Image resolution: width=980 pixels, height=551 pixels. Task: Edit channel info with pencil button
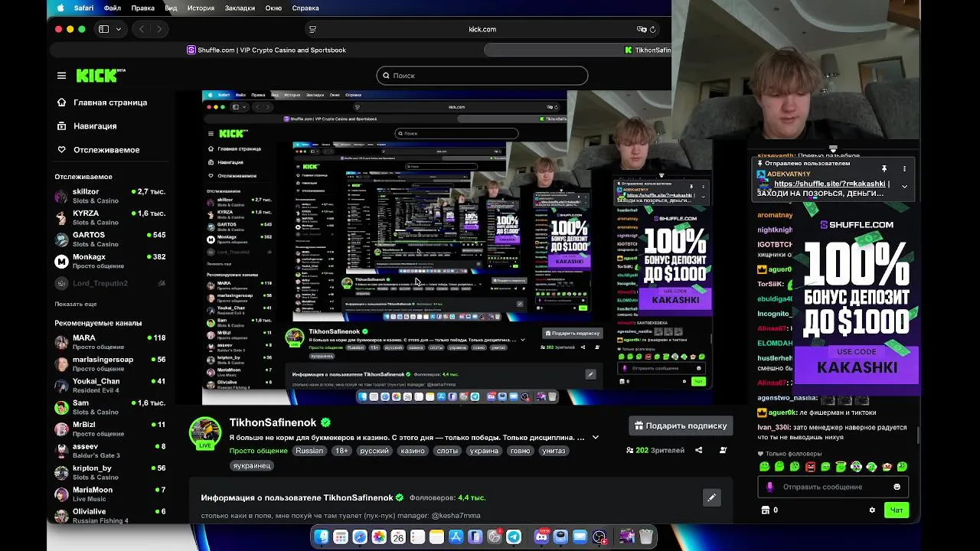(x=711, y=497)
